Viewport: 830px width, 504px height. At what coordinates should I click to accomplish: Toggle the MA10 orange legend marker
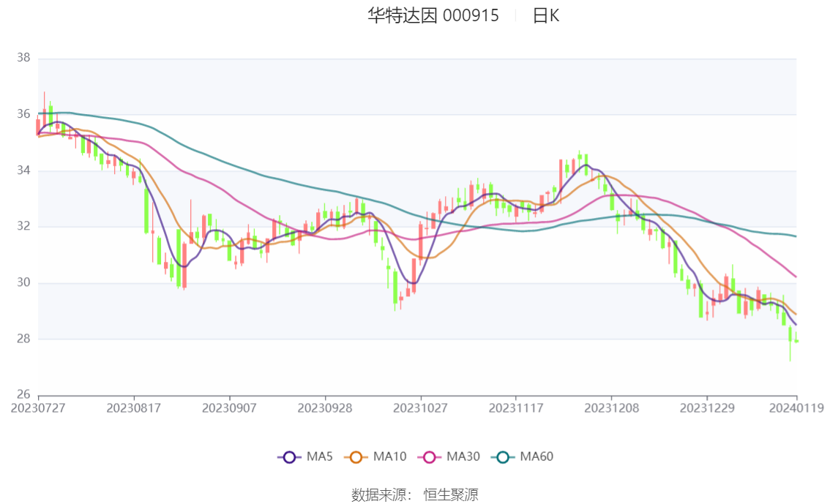tap(356, 457)
